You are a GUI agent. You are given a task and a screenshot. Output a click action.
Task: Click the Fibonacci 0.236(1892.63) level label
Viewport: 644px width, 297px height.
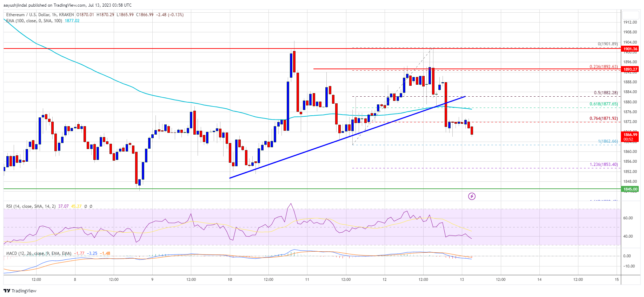604,67
